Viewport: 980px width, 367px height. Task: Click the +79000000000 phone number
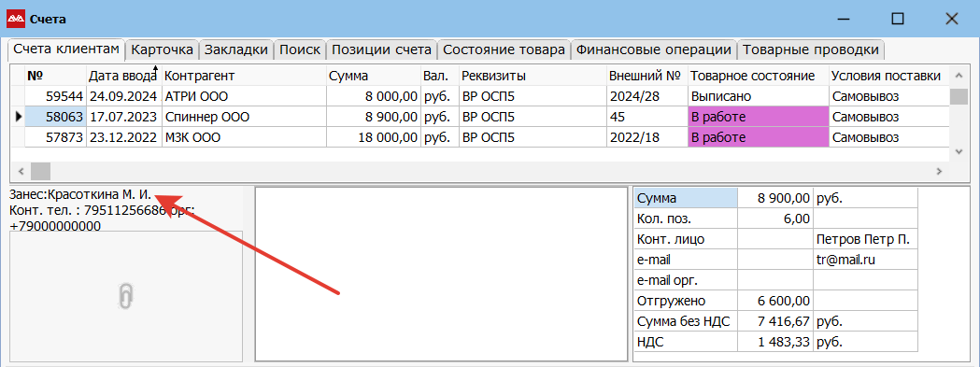pos(56,226)
